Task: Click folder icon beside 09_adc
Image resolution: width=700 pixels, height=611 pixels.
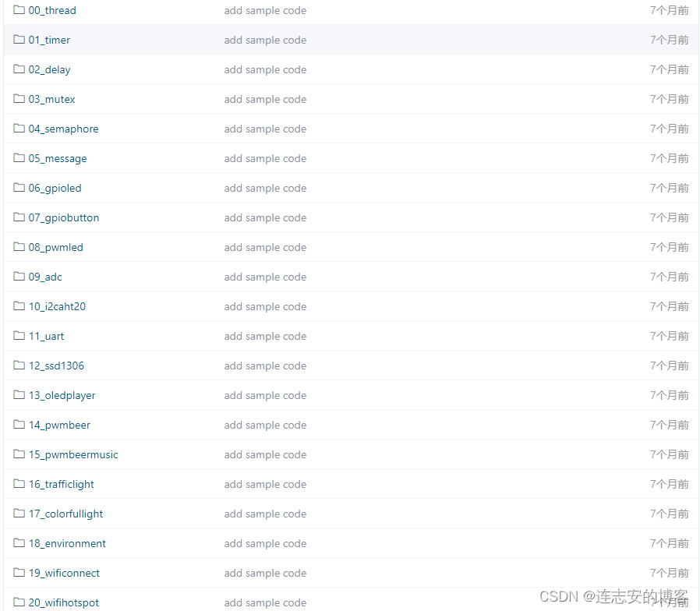Action: [x=19, y=276]
